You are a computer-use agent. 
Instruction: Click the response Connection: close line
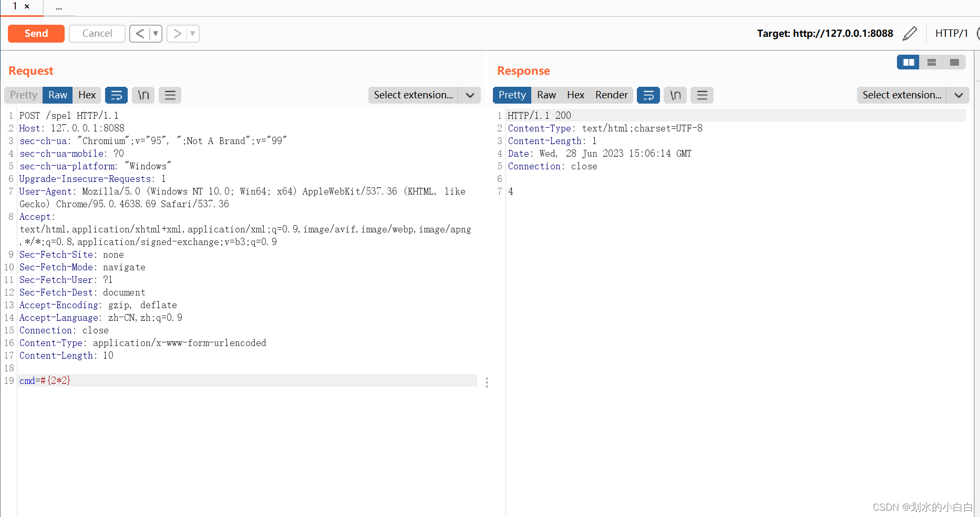click(552, 166)
